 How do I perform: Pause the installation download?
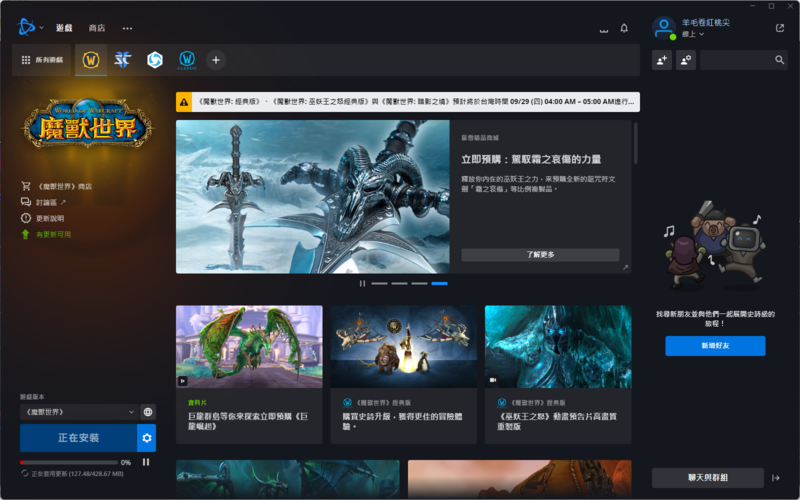click(146, 462)
